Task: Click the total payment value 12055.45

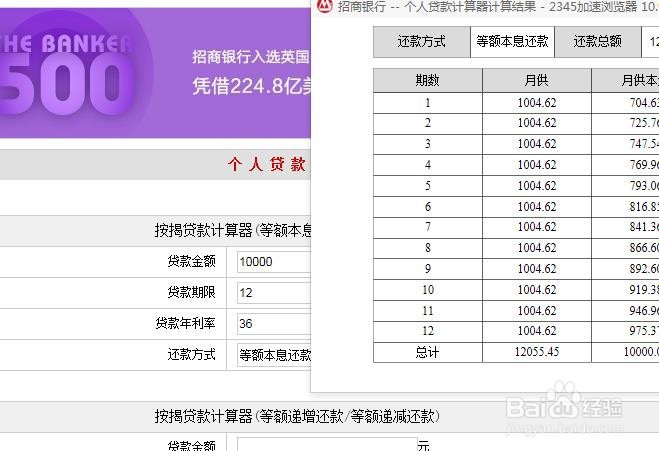Action: pyautogui.click(x=537, y=352)
